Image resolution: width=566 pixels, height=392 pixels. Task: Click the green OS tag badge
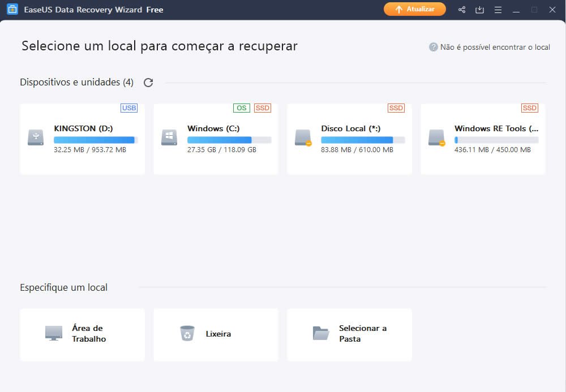coord(242,108)
